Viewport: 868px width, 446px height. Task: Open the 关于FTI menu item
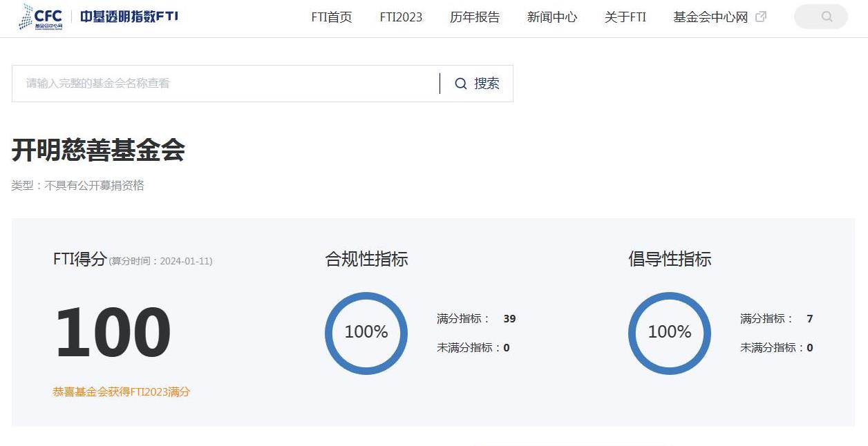point(625,17)
